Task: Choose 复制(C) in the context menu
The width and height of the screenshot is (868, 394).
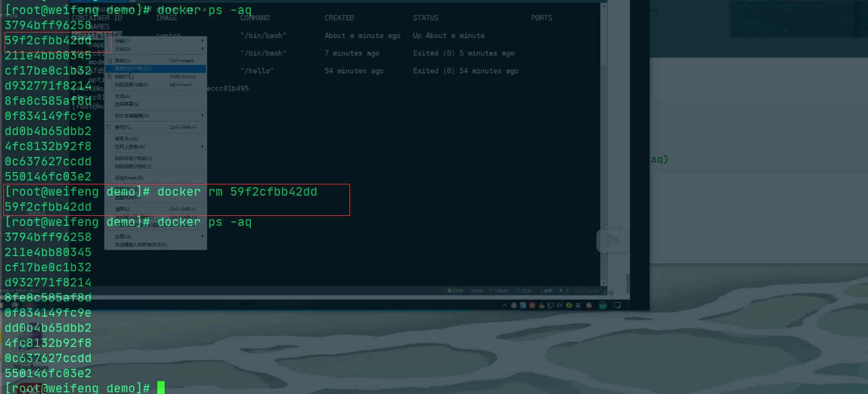Action: [x=155, y=61]
